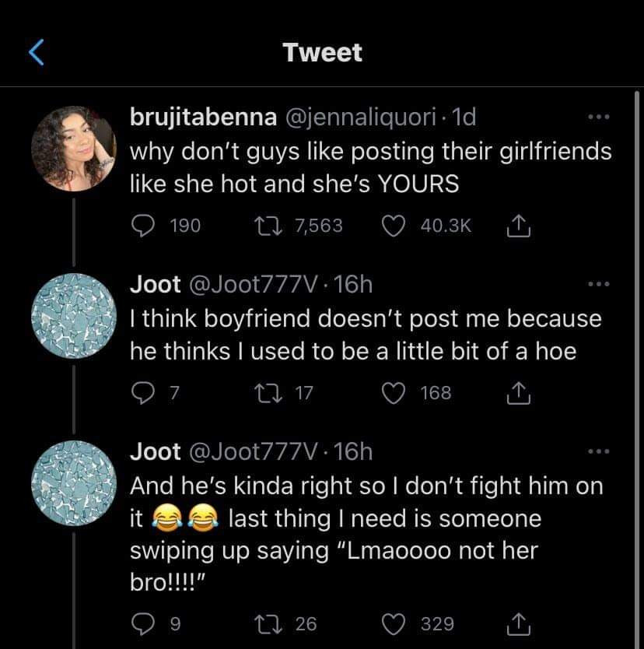Open brujitabenna's profile picture
Viewport: 644px width, 649px height.
(74, 149)
